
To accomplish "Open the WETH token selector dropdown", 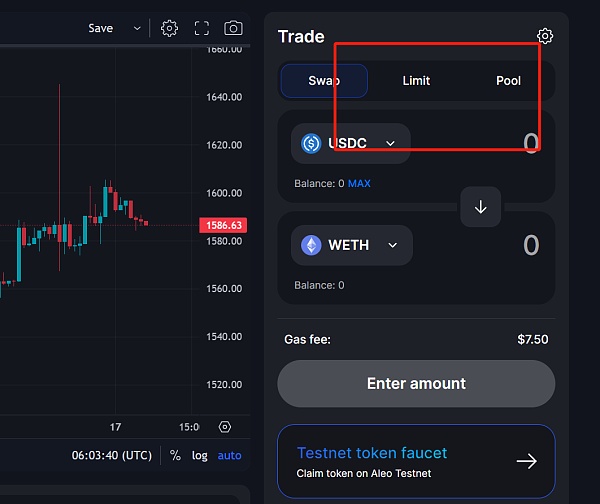I will (x=392, y=245).
